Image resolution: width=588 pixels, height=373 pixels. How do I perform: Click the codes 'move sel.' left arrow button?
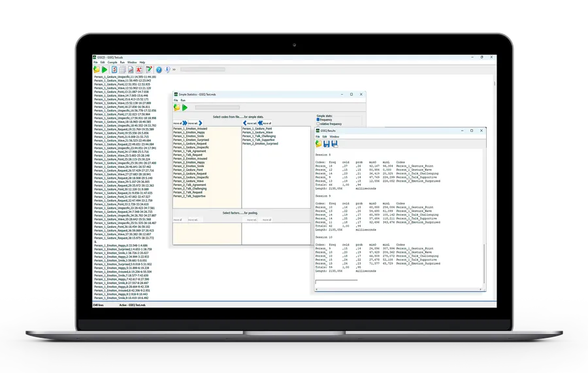coord(250,123)
